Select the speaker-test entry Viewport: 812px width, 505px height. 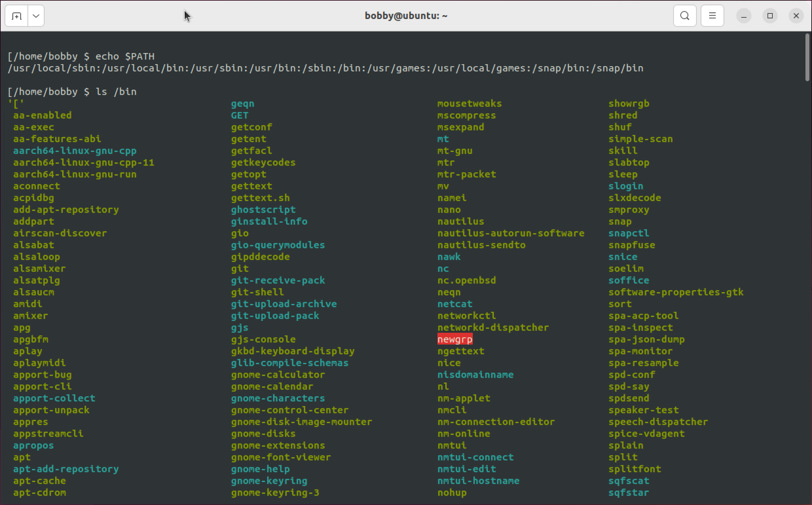[644, 410]
